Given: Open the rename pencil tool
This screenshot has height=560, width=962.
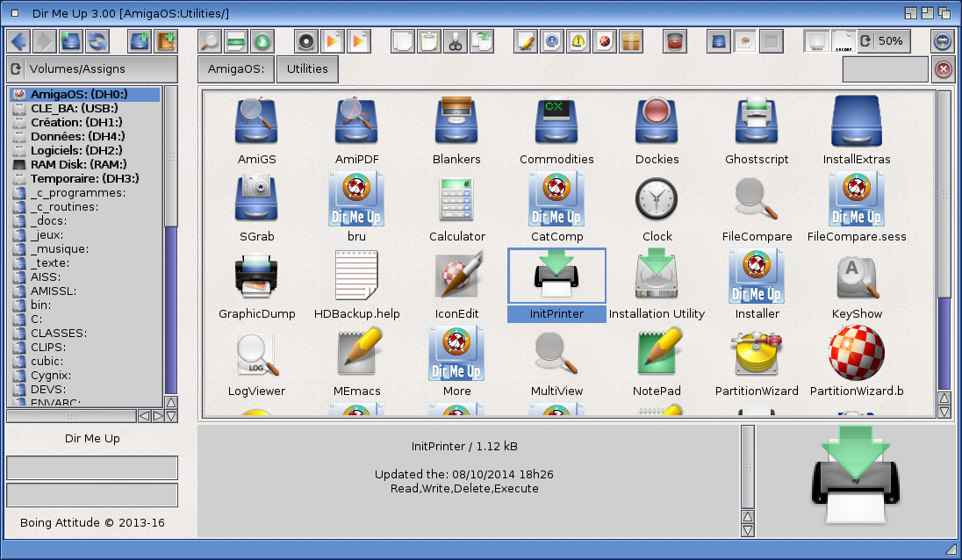Looking at the screenshot, I should coord(525,40).
